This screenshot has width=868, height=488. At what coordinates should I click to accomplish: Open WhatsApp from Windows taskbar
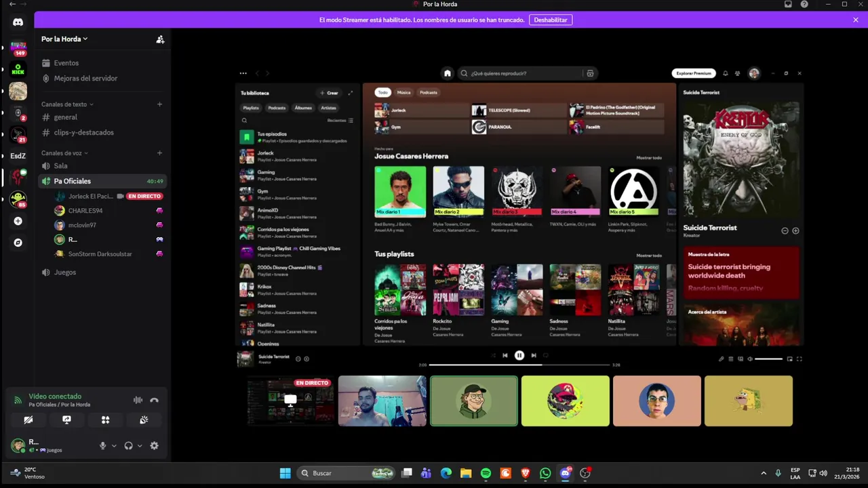click(545, 473)
